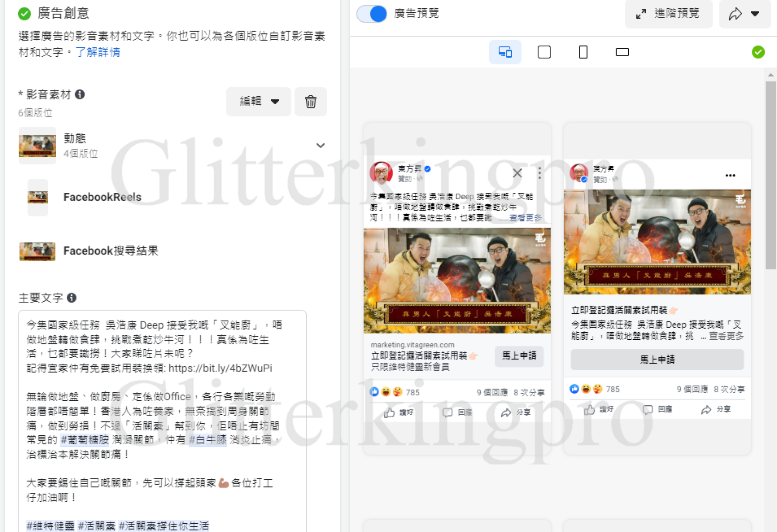Select the all-devices preview icon
The width and height of the screenshot is (777, 532).
click(505, 52)
